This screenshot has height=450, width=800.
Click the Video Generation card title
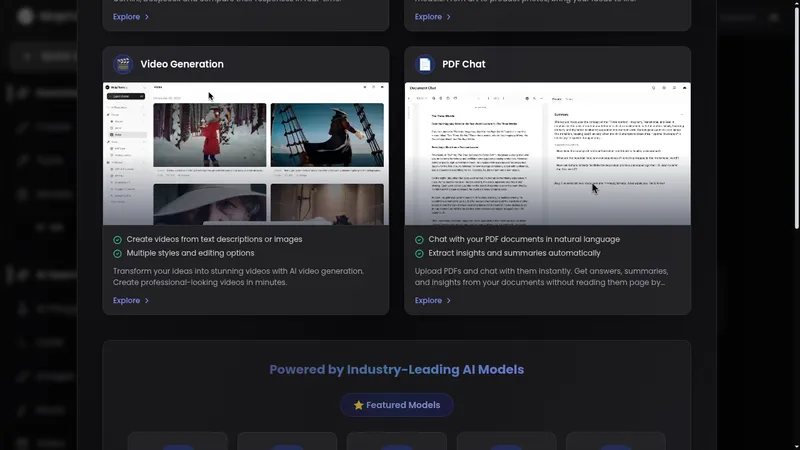182,64
